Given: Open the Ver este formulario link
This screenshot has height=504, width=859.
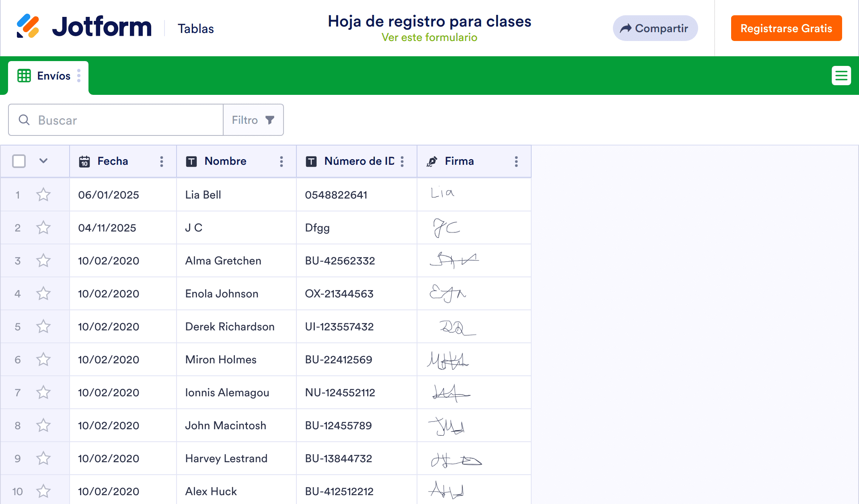Looking at the screenshot, I should coord(429,37).
